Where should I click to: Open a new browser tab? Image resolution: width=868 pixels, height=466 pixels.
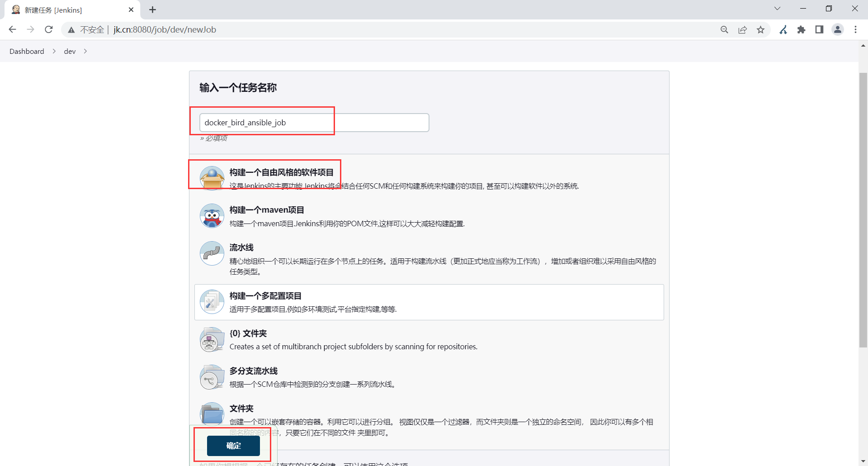[x=153, y=10]
